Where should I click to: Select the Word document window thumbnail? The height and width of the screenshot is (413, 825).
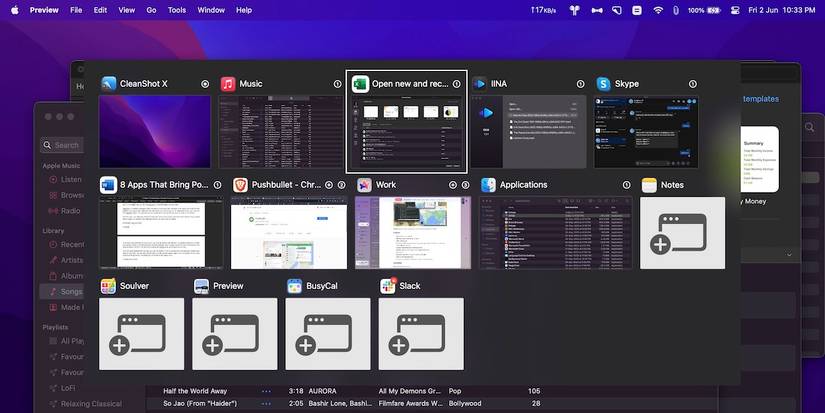tap(161, 233)
